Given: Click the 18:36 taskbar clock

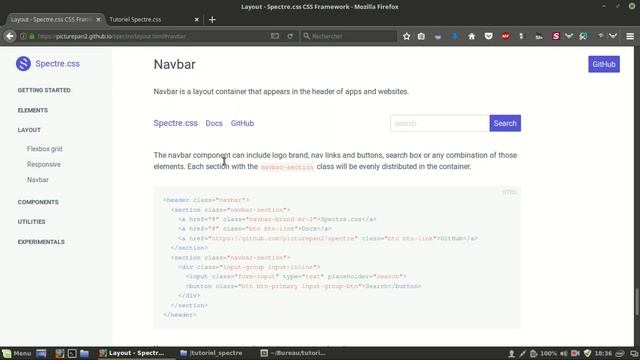Looking at the screenshot, I should (x=603, y=353).
